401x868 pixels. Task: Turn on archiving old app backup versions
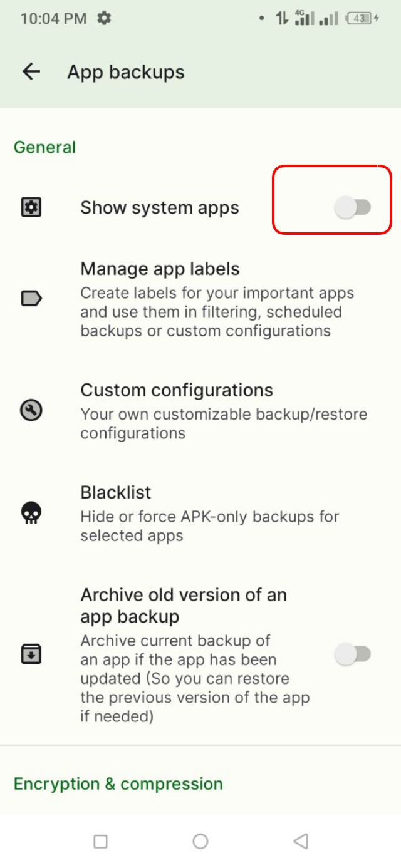click(353, 653)
